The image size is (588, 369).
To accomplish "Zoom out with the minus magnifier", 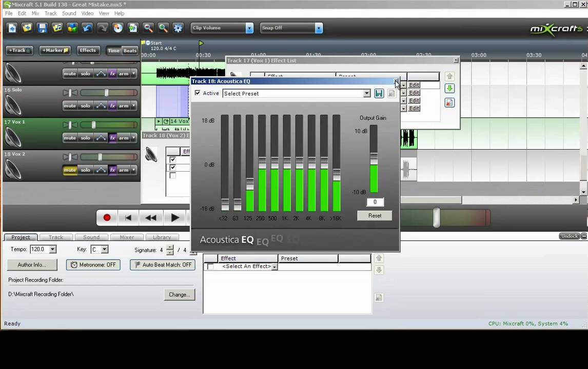I will (148, 28).
